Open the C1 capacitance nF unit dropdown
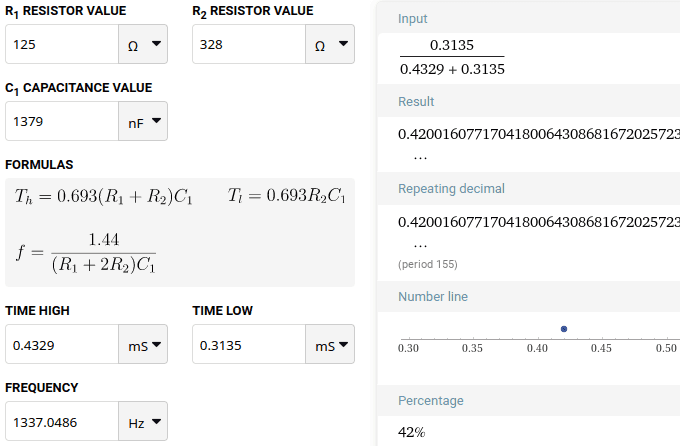 coord(143,121)
